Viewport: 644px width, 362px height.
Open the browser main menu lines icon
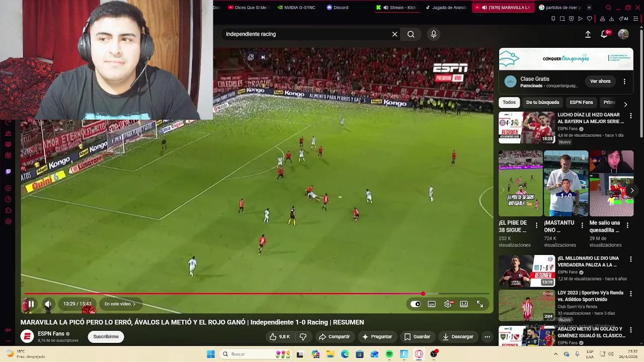point(635,19)
